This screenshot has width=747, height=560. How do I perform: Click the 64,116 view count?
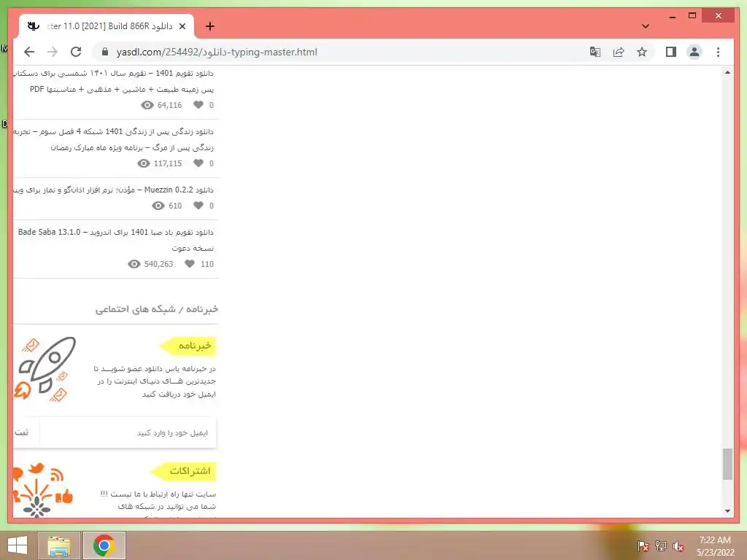click(x=169, y=105)
